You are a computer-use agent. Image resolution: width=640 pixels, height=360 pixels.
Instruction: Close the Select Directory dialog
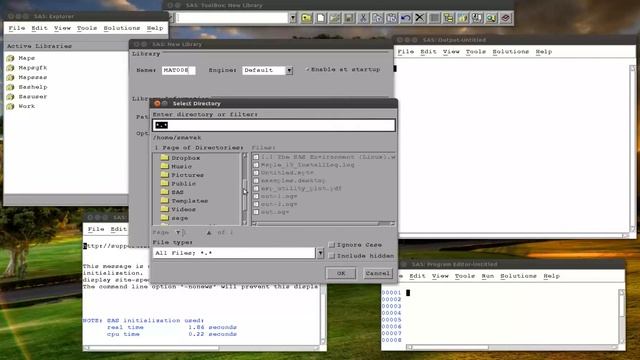(157, 104)
